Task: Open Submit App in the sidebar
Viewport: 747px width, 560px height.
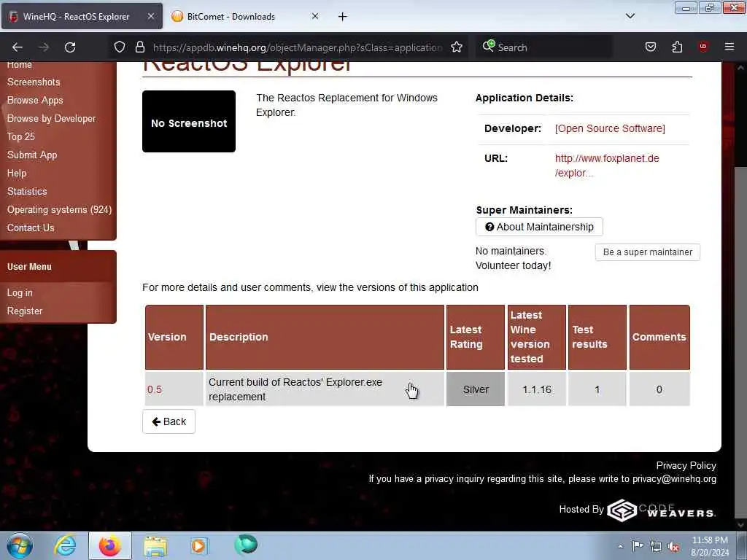Action: [32, 155]
